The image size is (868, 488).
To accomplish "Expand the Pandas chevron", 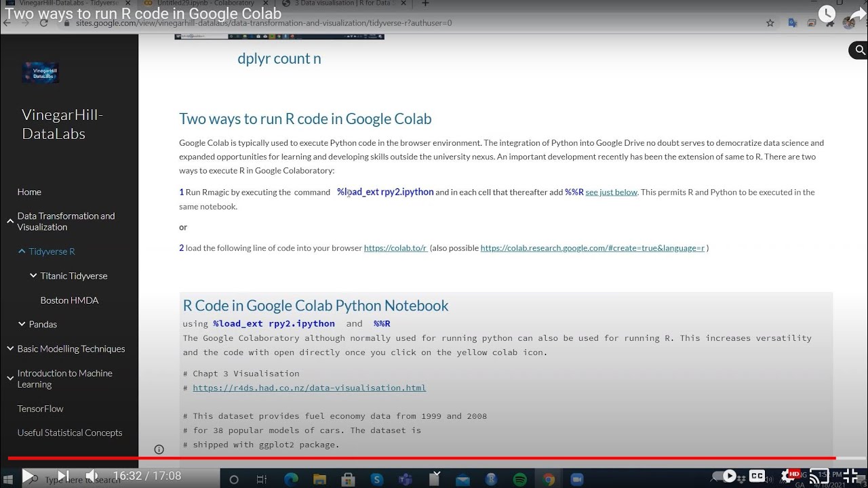I will 22,324.
